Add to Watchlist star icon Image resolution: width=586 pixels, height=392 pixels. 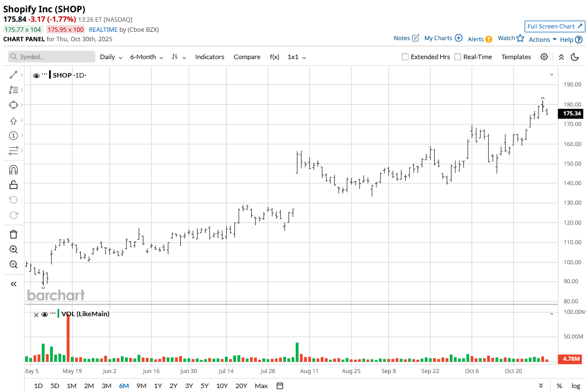click(520, 38)
